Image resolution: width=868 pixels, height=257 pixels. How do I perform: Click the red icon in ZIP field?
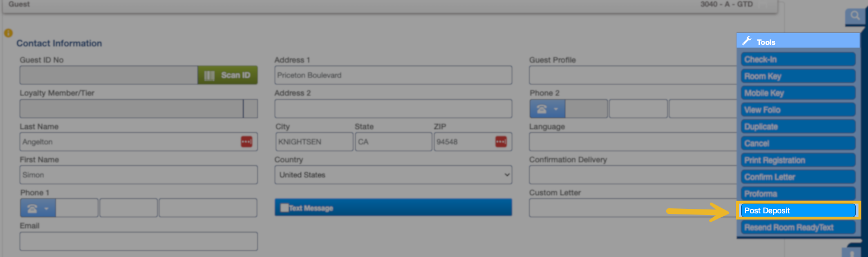(x=501, y=142)
